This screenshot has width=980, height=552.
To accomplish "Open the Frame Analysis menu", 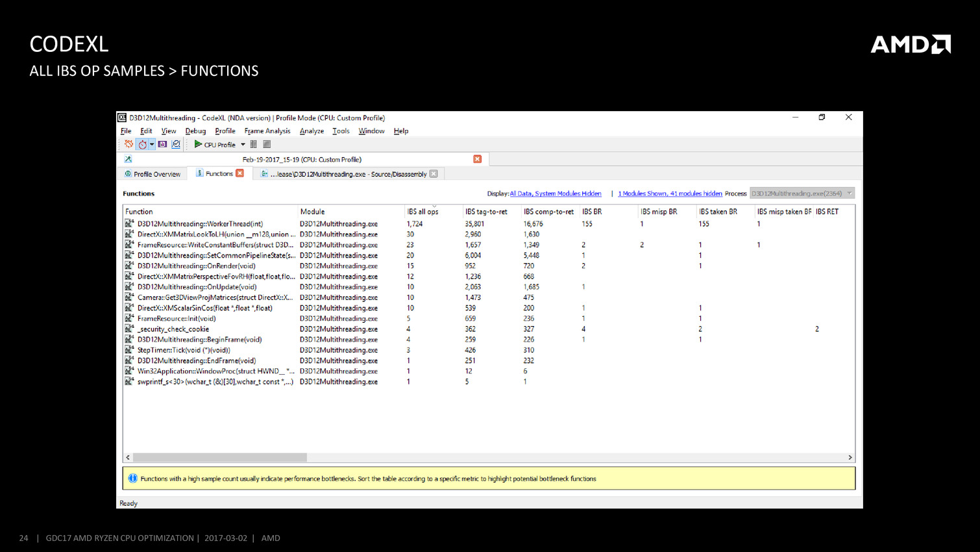I will click(x=267, y=131).
